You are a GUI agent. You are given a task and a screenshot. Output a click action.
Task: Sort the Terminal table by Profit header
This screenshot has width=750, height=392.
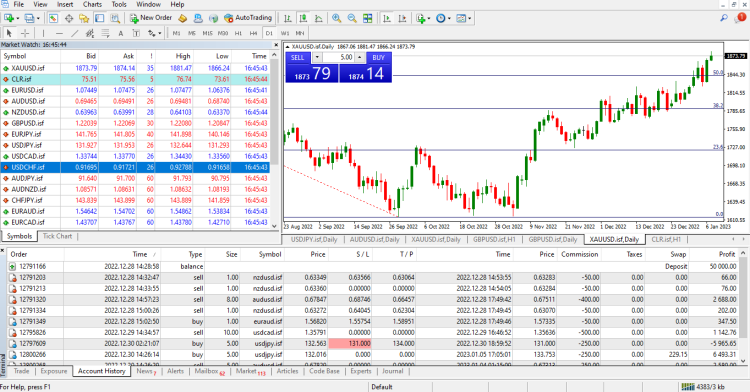[727, 254]
